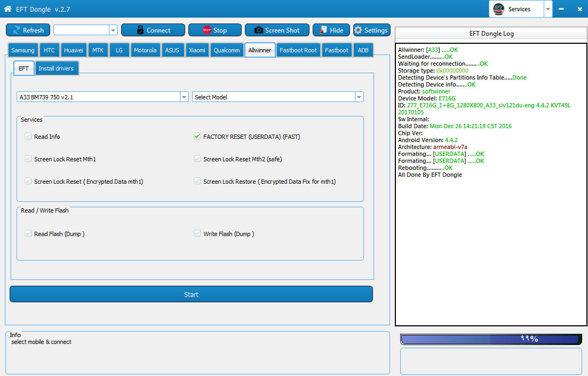The image size is (588, 376).
Task: Click the 'softwinner' product text
Action: point(436,91)
